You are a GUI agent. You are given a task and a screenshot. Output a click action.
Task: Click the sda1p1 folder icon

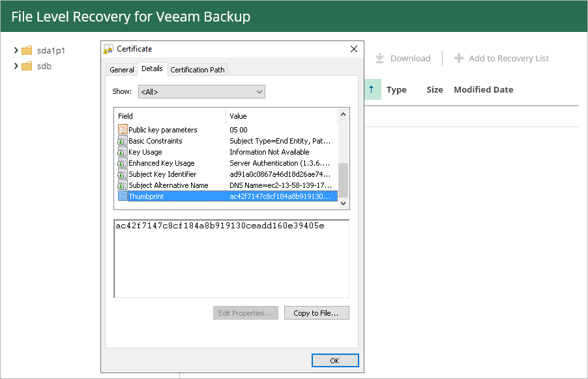[27, 51]
